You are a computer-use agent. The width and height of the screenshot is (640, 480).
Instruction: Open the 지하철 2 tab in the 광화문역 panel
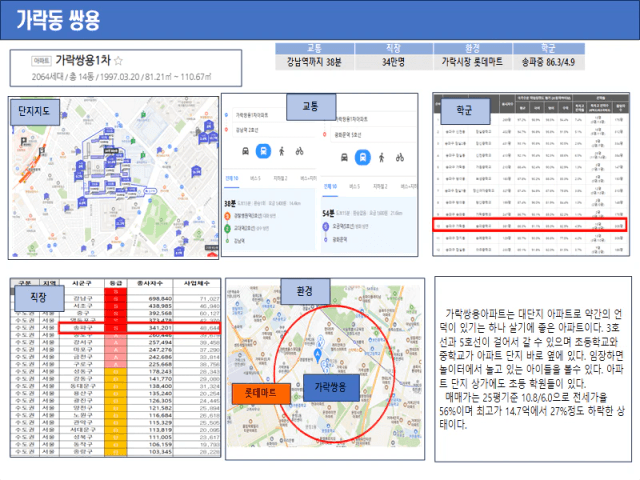coord(380,187)
